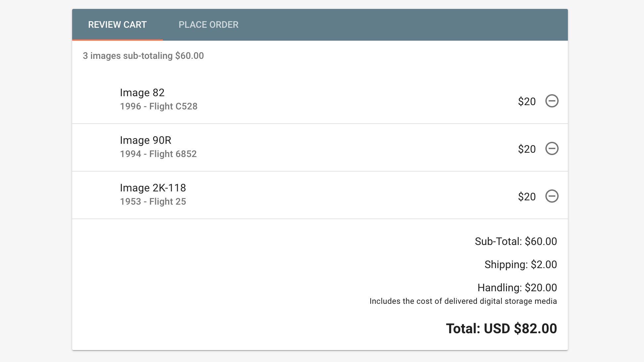The image size is (644, 362).
Task: Click the 3 images sub-totaling $60.00 summary
Action: coord(143,56)
